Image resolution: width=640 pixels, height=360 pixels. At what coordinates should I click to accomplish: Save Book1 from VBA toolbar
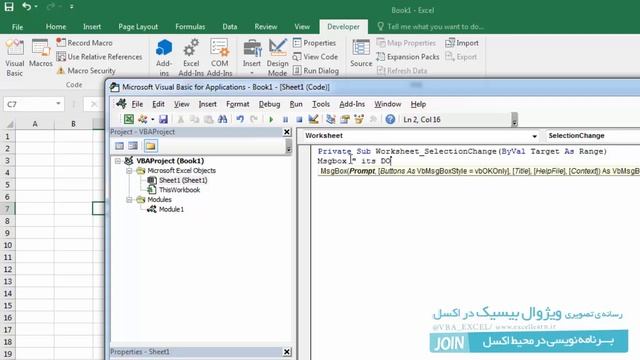pos(163,119)
